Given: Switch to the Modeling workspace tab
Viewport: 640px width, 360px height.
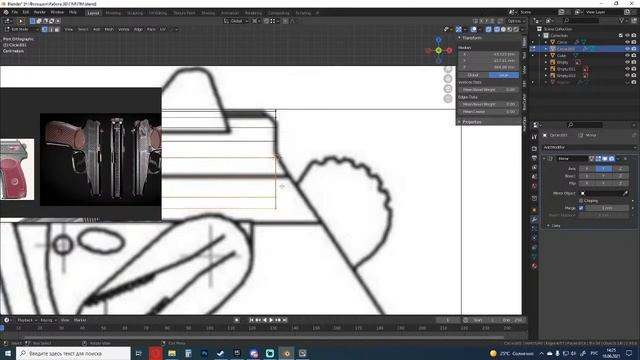Looking at the screenshot, I should tap(113, 13).
